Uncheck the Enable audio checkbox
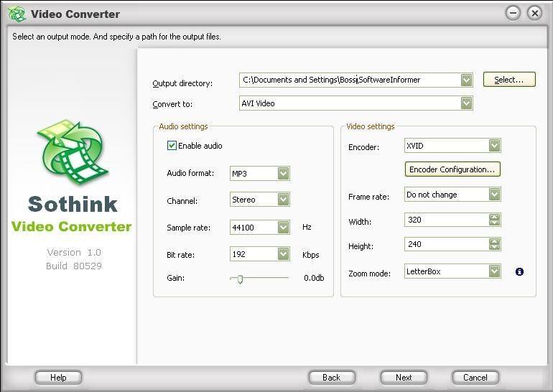Viewport: 553px width, 392px height. click(172, 146)
